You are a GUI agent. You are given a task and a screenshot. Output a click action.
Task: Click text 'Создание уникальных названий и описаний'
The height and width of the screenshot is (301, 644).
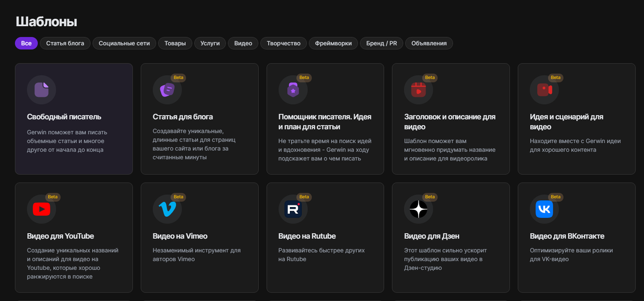click(72, 263)
